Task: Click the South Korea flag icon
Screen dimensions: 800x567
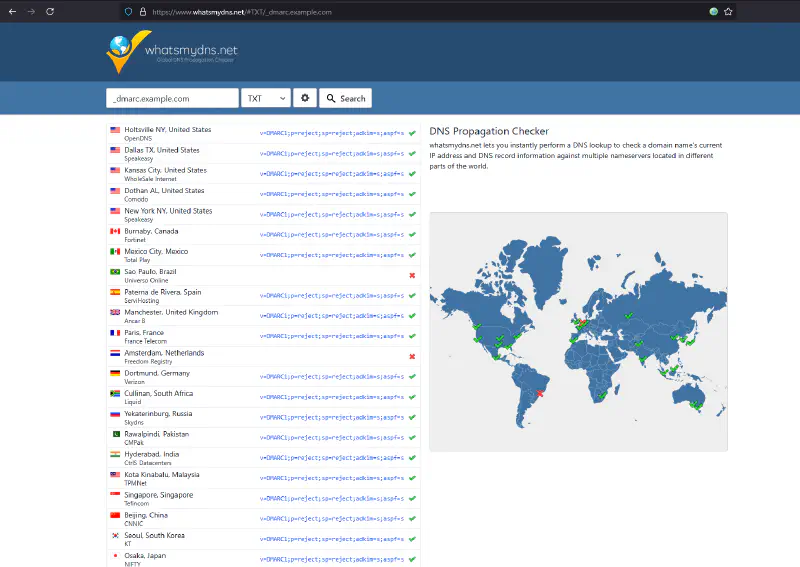Action: click(115, 535)
